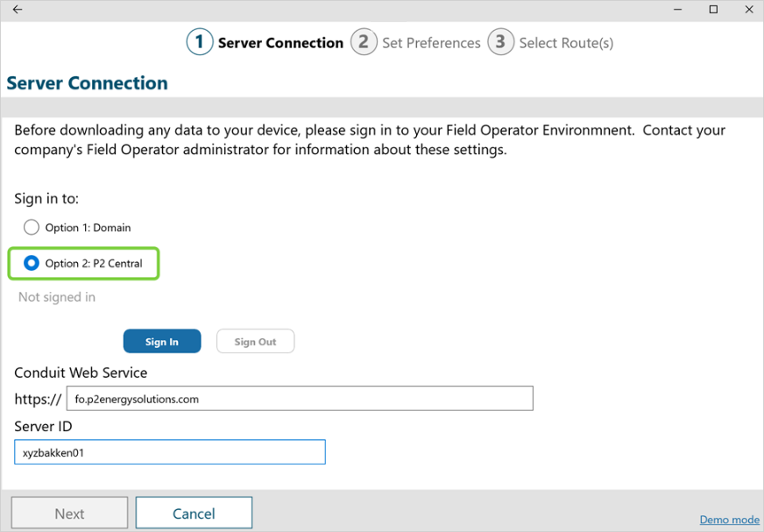Minimize the setup window
Viewport: 764px width, 532px height.
coord(678,10)
